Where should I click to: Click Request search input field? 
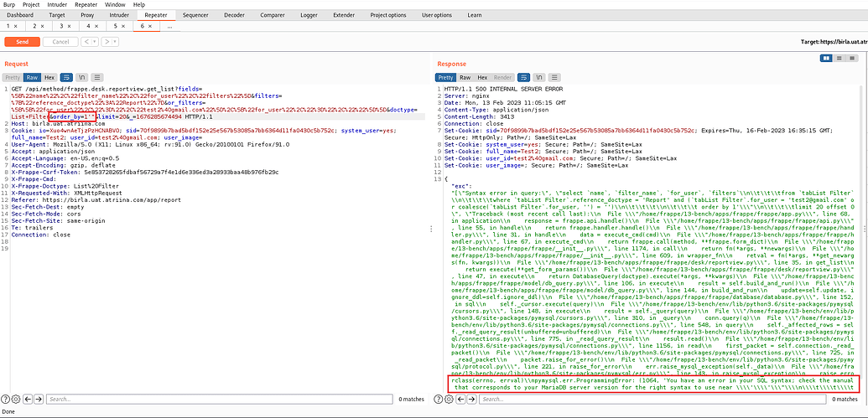[219, 399]
